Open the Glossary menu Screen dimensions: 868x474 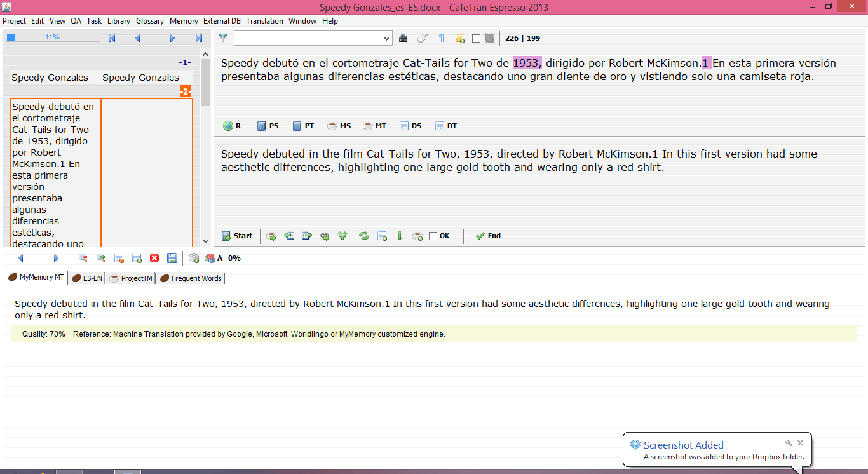[150, 21]
